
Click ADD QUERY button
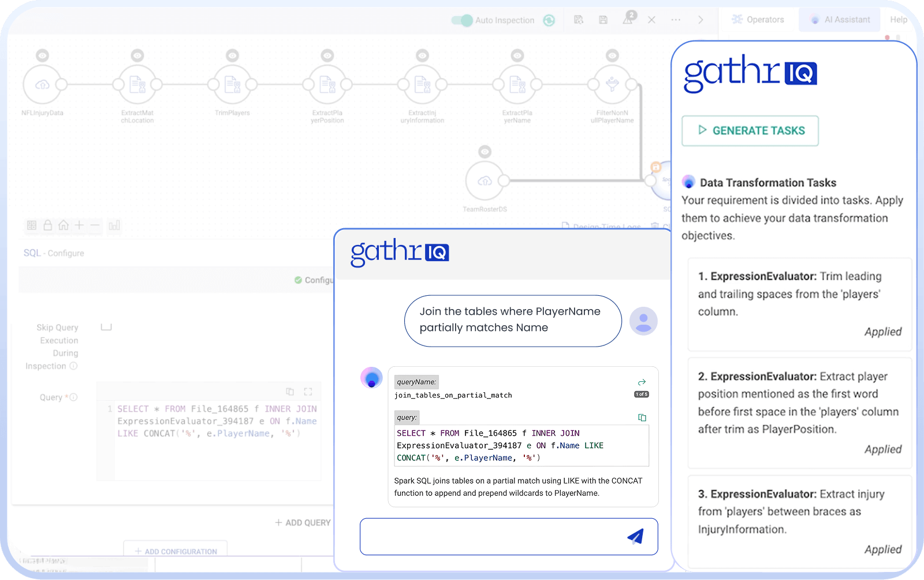(x=303, y=523)
